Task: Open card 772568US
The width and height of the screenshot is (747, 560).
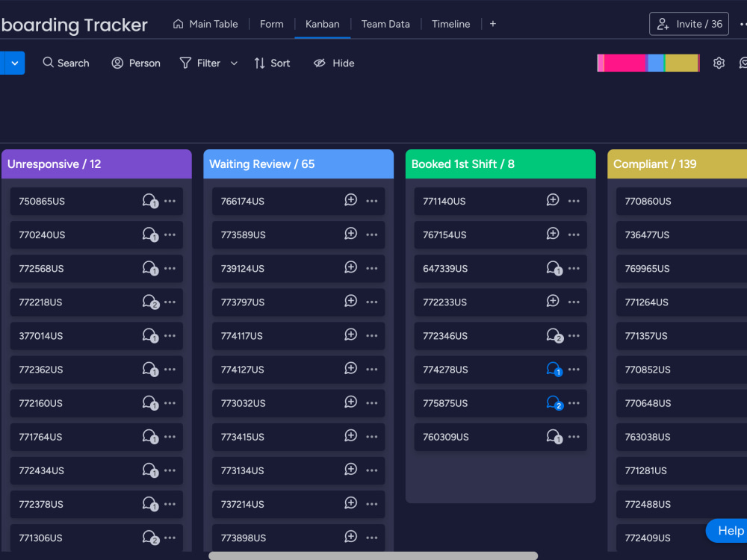Action: (96, 269)
